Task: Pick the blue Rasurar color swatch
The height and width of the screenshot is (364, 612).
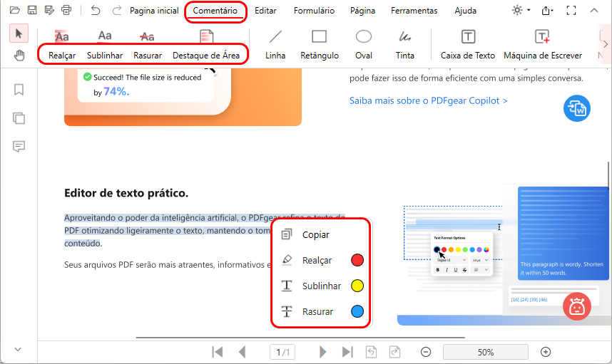Action: click(x=357, y=311)
